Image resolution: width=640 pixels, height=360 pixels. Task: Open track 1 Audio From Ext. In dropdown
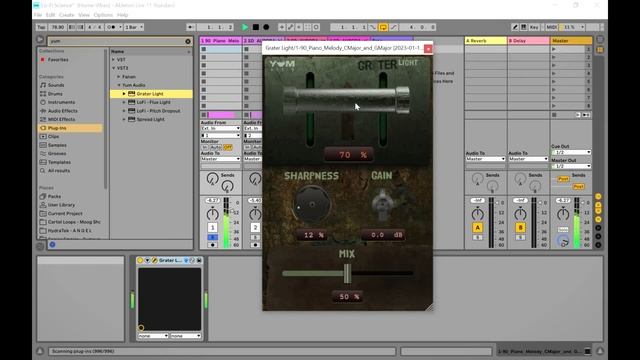(220, 129)
